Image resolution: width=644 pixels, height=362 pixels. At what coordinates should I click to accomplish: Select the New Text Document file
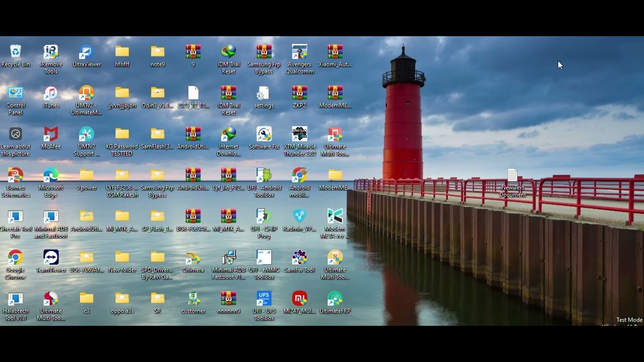point(512,176)
